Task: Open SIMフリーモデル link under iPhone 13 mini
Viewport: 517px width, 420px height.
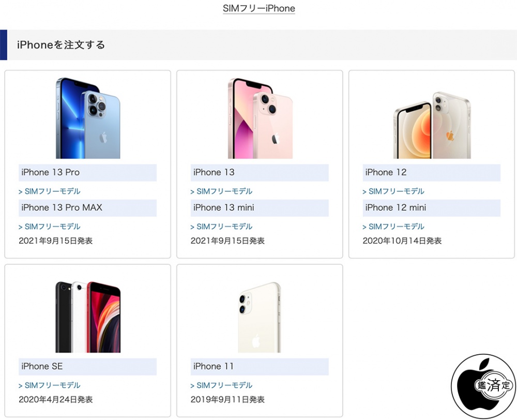Action: 221,227
